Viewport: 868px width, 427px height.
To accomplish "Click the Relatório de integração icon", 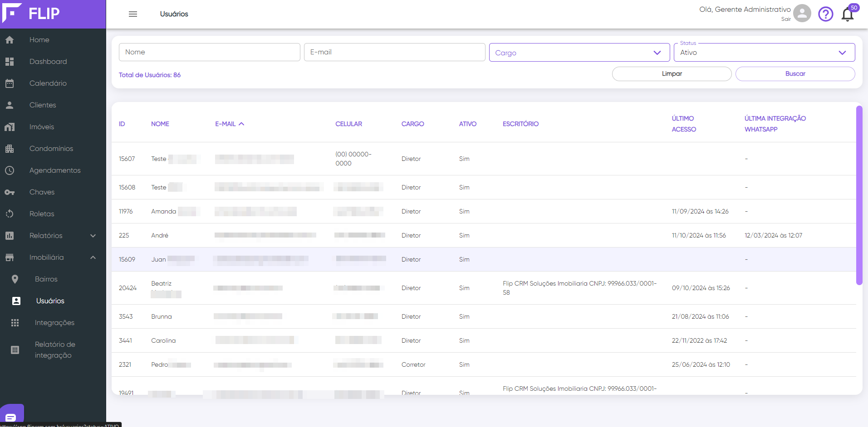I will 15,350.
